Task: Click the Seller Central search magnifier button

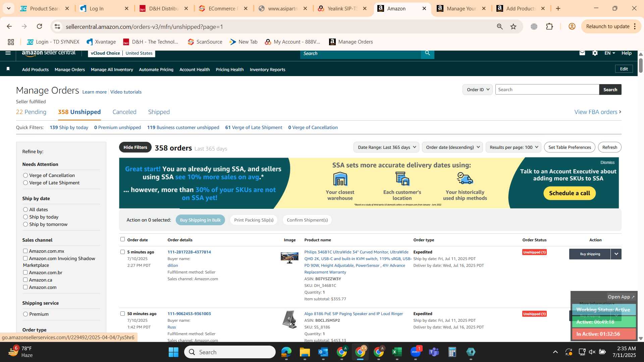Action: [x=427, y=53]
